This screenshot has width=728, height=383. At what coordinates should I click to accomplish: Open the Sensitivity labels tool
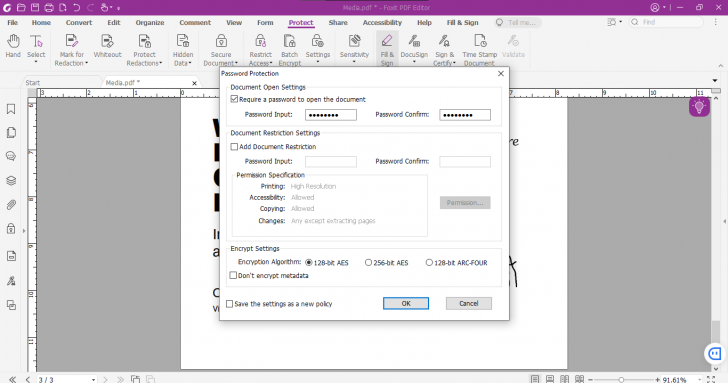click(x=354, y=46)
